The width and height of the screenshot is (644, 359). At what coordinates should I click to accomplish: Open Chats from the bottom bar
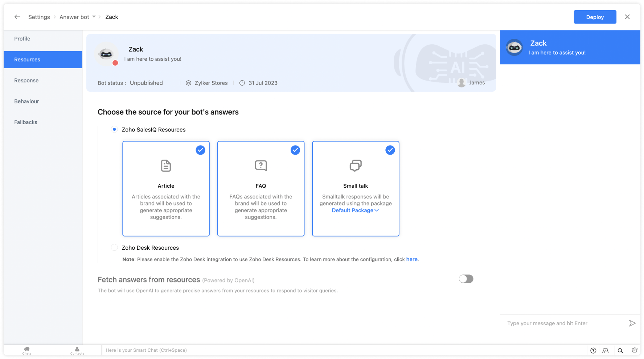click(x=27, y=351)
